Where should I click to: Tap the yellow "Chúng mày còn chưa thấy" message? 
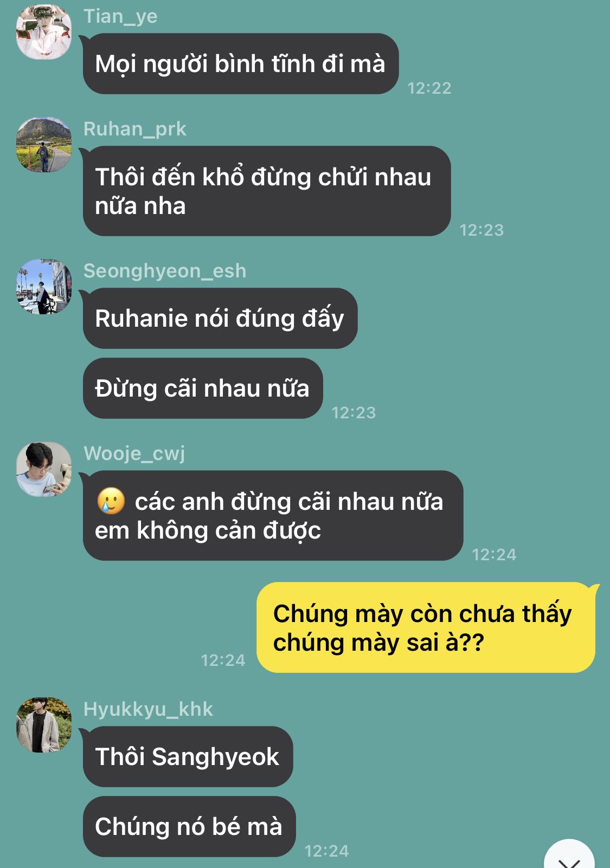[426, 627]
